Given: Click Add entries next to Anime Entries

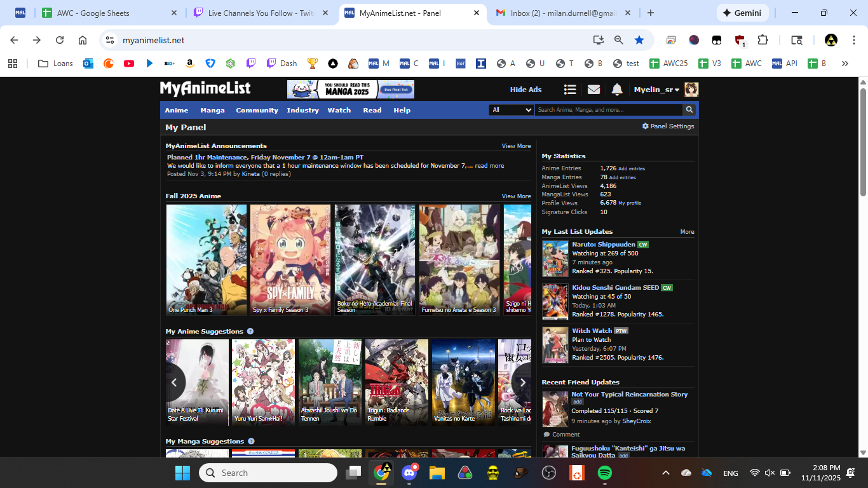Looking at the screenshot, I should click(x=632, y=169).
